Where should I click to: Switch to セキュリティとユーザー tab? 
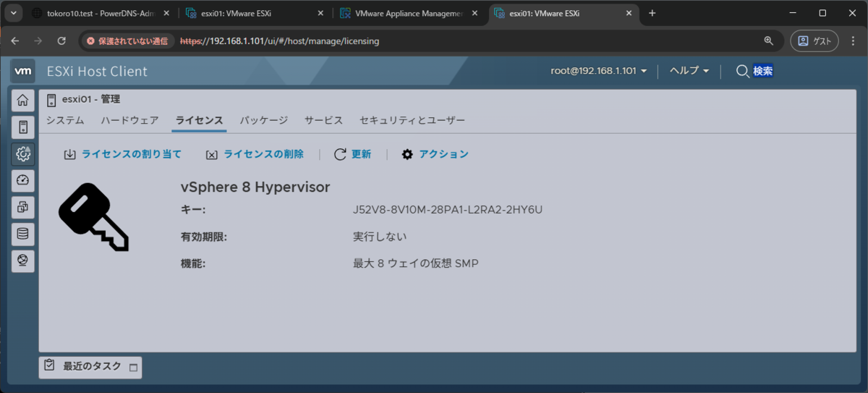click(412, 120)
